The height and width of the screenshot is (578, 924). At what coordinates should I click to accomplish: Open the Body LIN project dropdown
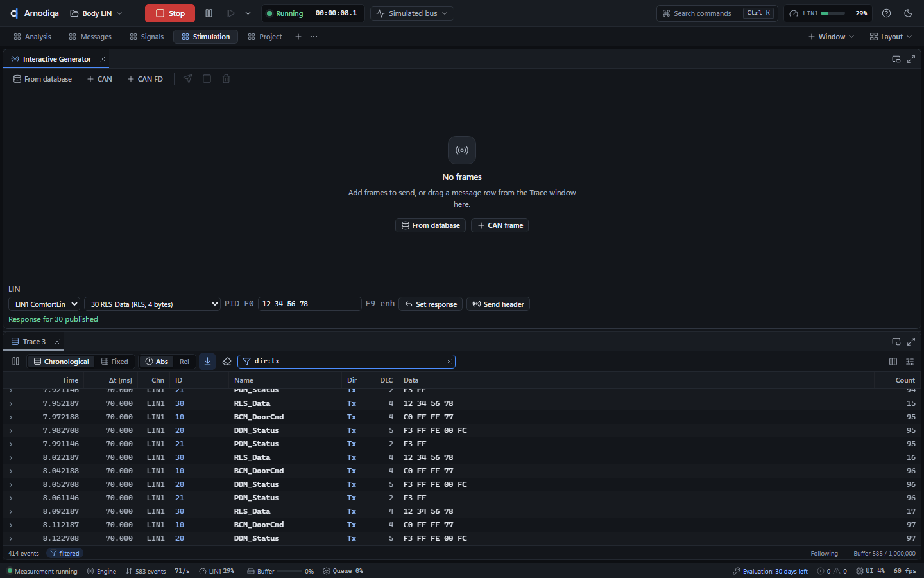click(96, 13)
